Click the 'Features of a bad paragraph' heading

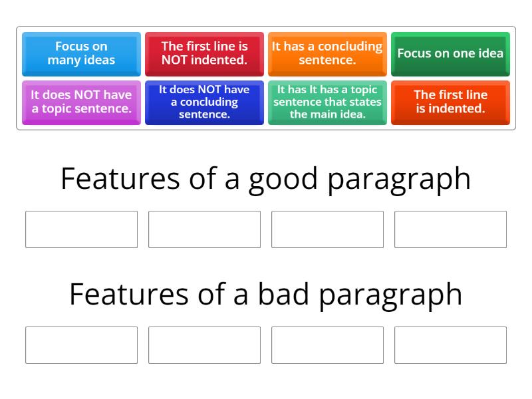[x=266, y=294]
